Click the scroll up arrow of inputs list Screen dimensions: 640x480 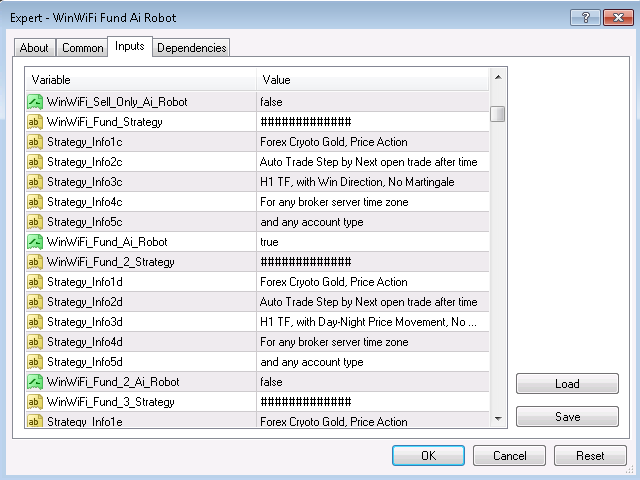click(x=498, y=77)
